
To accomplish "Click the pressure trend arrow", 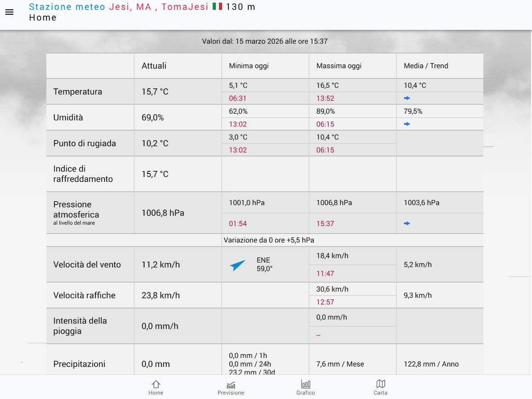I will tap(407, 223).
